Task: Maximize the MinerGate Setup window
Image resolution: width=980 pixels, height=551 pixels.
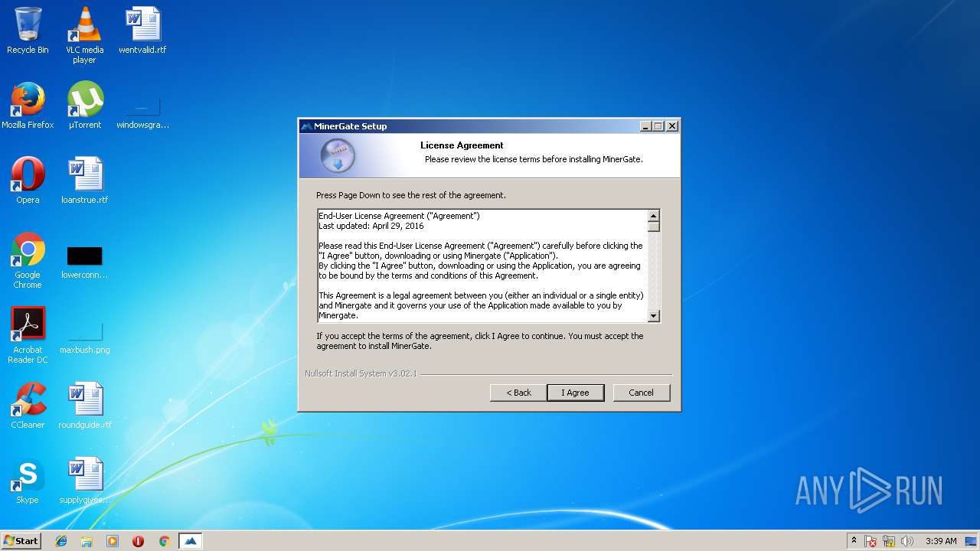Action: (658, 126)
